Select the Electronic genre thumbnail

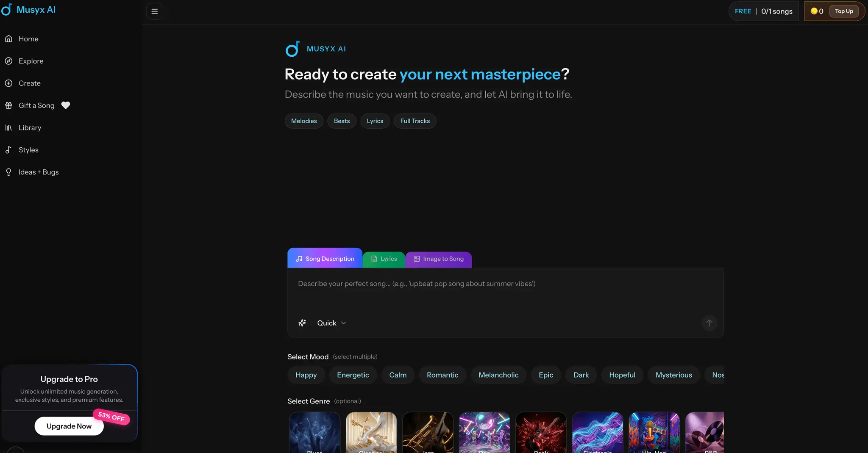point(598,433)
